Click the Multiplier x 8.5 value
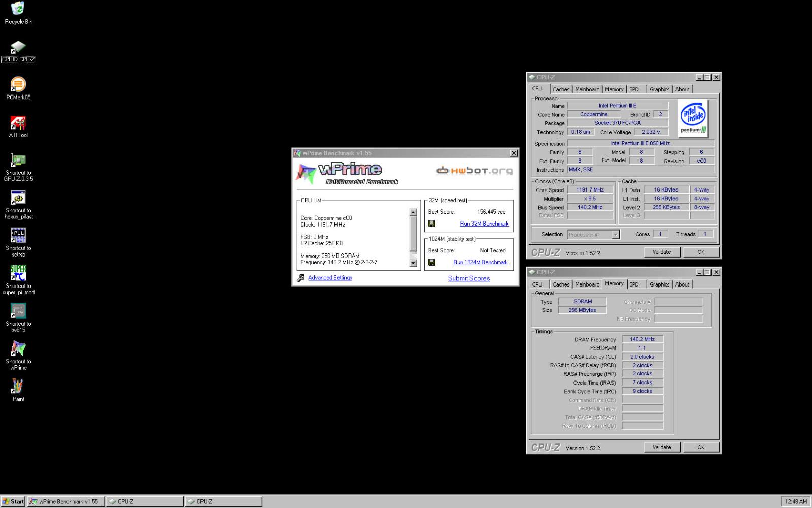This screenshot has width=812, height=508. coord(590,199)
